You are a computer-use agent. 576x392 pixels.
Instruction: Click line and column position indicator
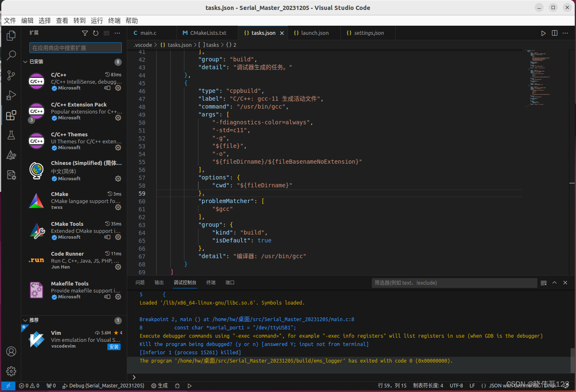click(x=392, y=386)
